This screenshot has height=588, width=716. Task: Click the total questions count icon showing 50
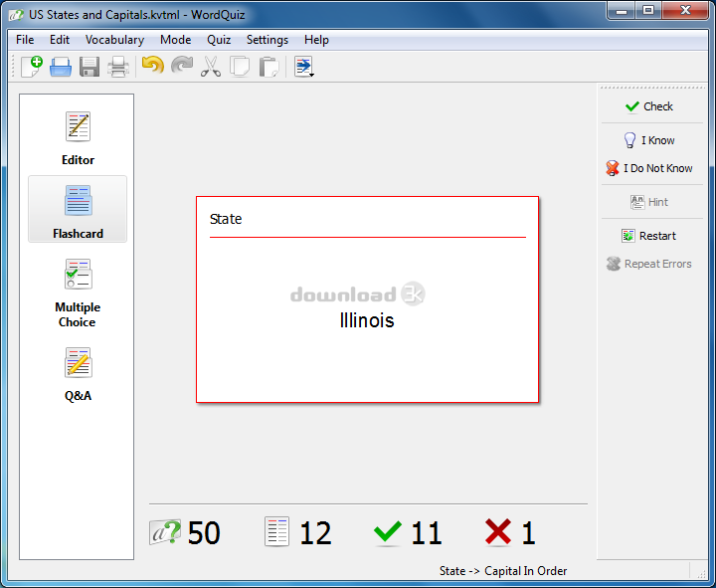[165, 532]
